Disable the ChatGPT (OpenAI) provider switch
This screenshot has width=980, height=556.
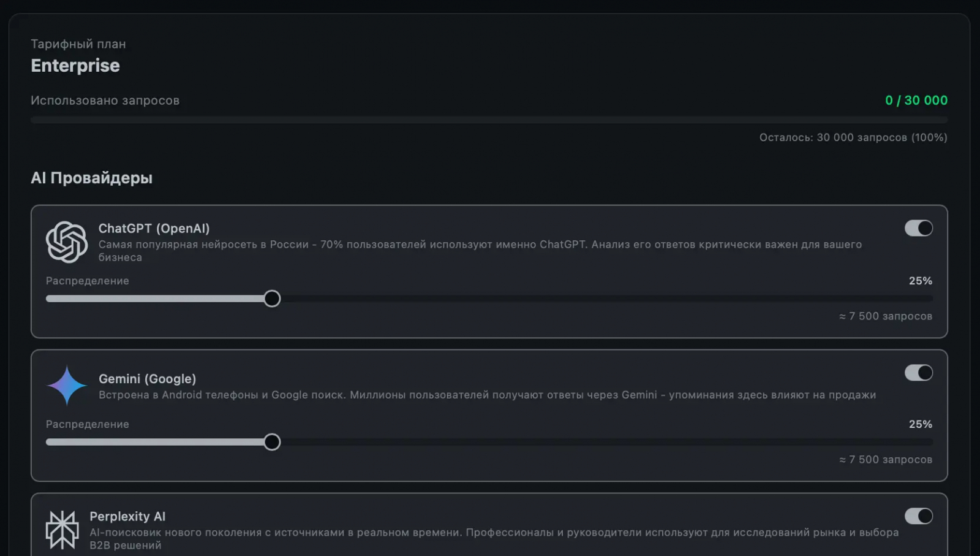918,228
